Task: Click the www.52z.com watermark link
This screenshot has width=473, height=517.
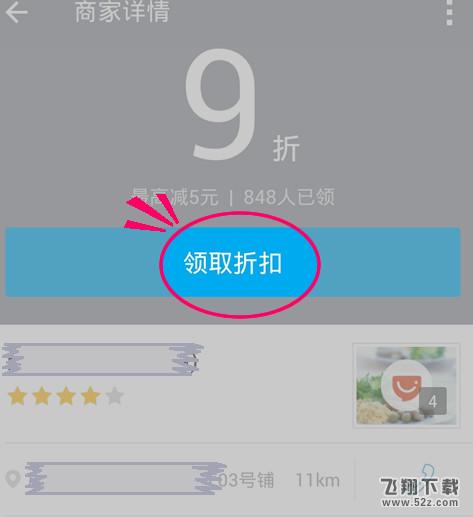Action: pos(420,502)
